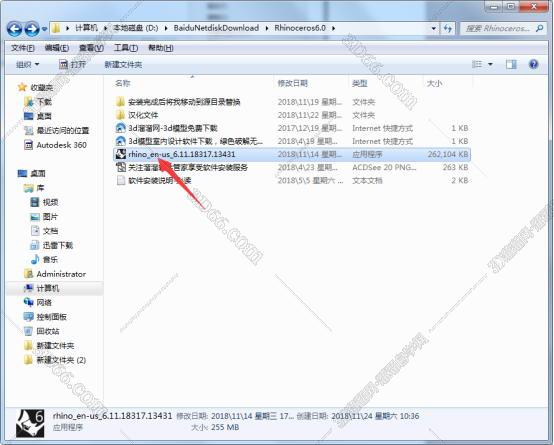This screenshot has height=445, width=554.
Task: Toggle the preview pane icon
Action: tap(511, 64)
